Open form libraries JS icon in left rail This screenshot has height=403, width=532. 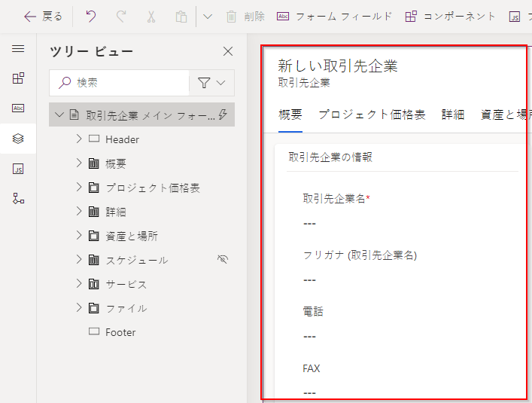coord(18,169)
